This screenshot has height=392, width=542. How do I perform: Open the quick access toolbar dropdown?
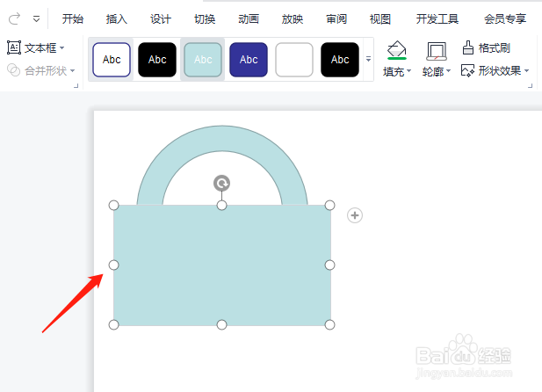point(36,19)
